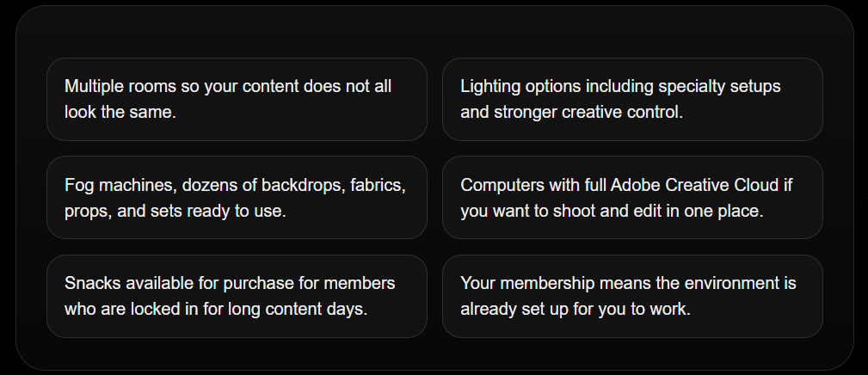Click the text 'props, and sets ready to use.'

pyautogui.click(x=175, y=211)
